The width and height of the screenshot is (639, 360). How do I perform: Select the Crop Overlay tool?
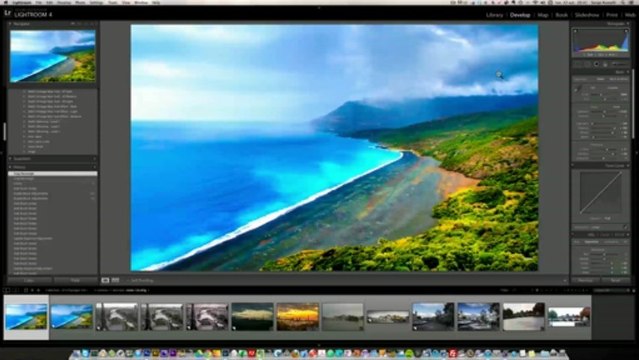click(x=578, y=64)
